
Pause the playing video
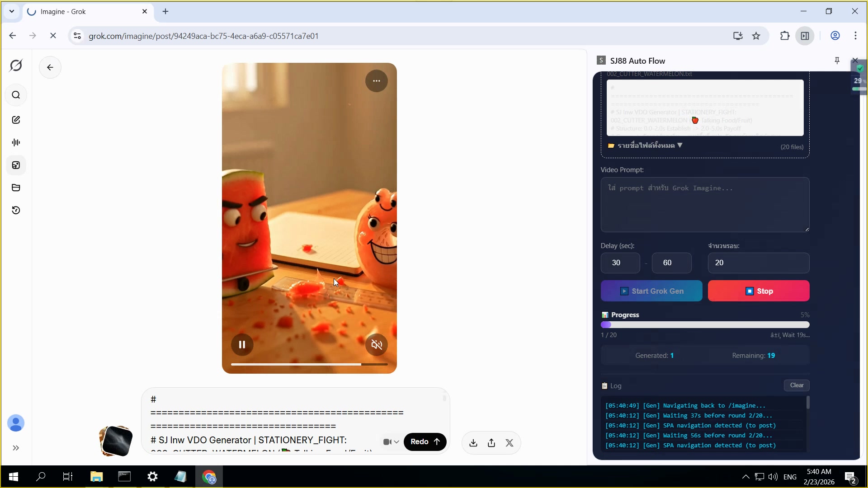242,345
